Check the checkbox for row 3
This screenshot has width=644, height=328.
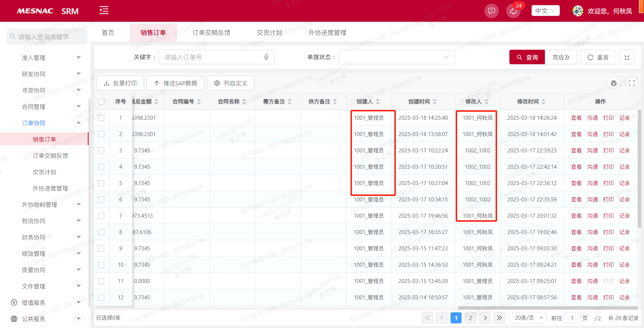coord(101,151)
